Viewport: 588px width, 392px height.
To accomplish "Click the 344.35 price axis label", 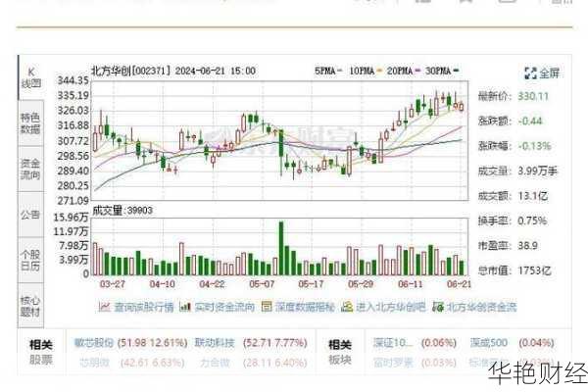I will (73, 80).
